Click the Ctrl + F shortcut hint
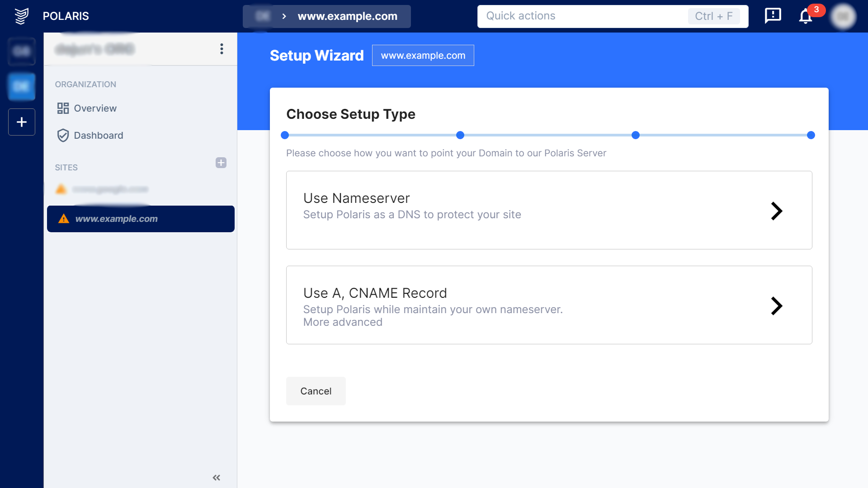This screenshot has width=868, height=488. (x=714, y=16)
